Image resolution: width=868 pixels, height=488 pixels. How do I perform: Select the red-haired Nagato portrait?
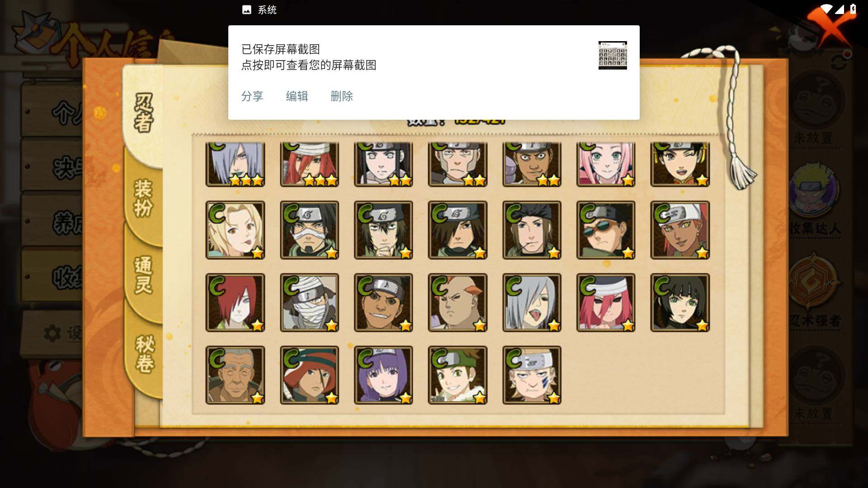tap(235, 302)
